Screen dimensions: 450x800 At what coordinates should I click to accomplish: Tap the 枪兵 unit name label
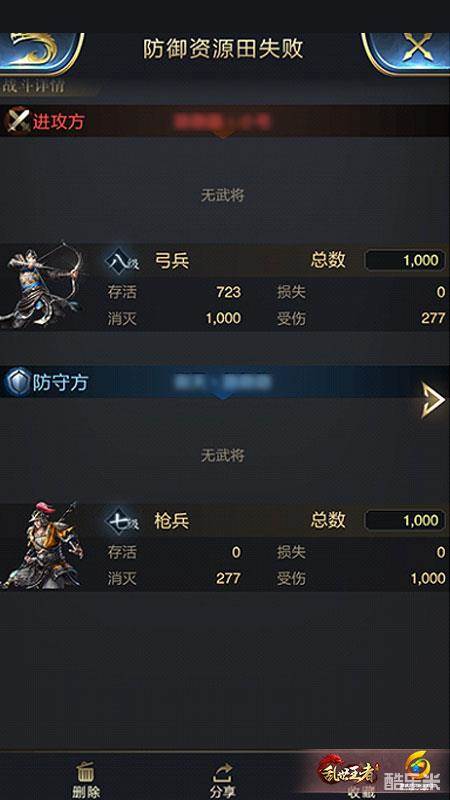coord(171,521)
